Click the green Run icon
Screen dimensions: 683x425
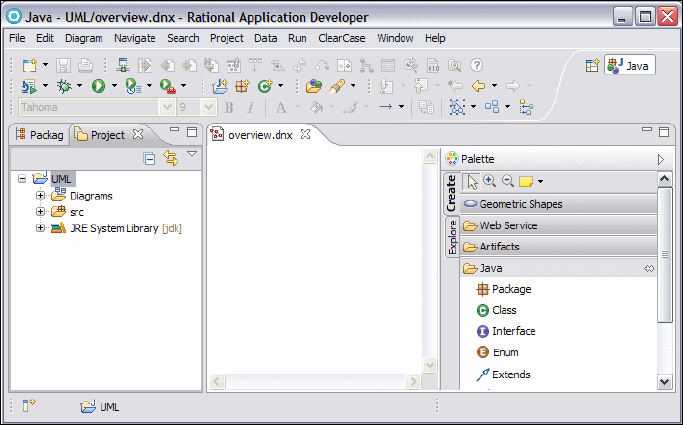pyautogui.click(x=98, y=86)
